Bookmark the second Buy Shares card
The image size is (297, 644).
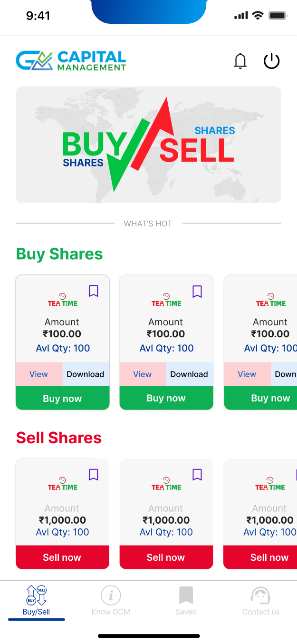[197, 291]
